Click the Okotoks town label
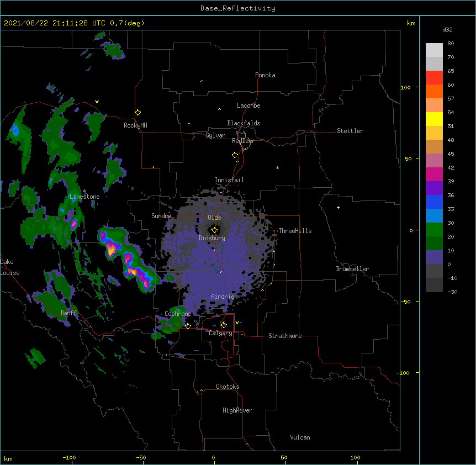 [x=228, y=387]
